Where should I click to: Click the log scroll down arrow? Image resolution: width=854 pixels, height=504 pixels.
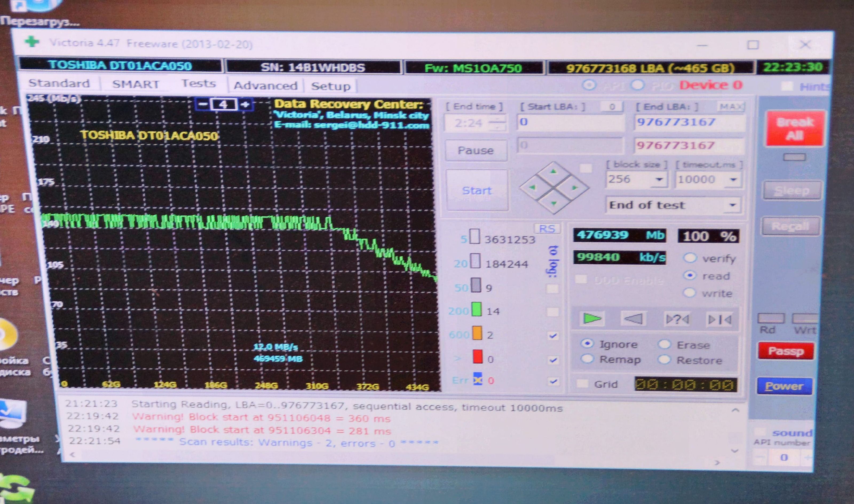coord(735,451)
